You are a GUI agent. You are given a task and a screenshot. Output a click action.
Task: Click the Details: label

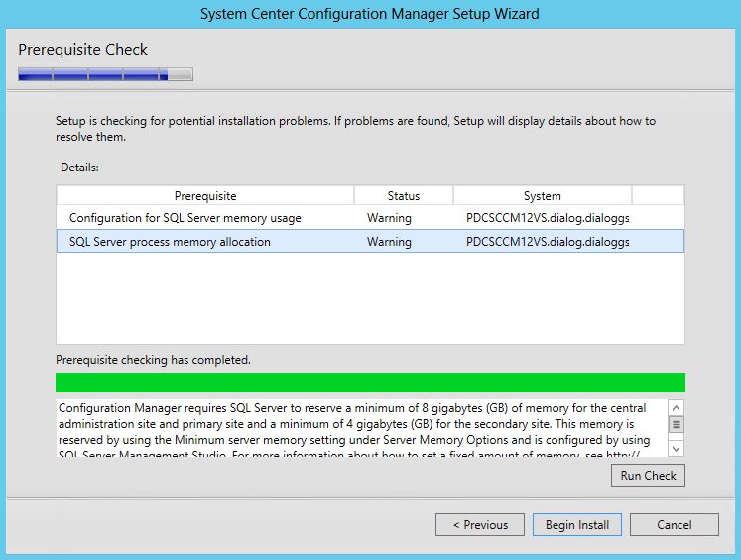click(79, 168)
